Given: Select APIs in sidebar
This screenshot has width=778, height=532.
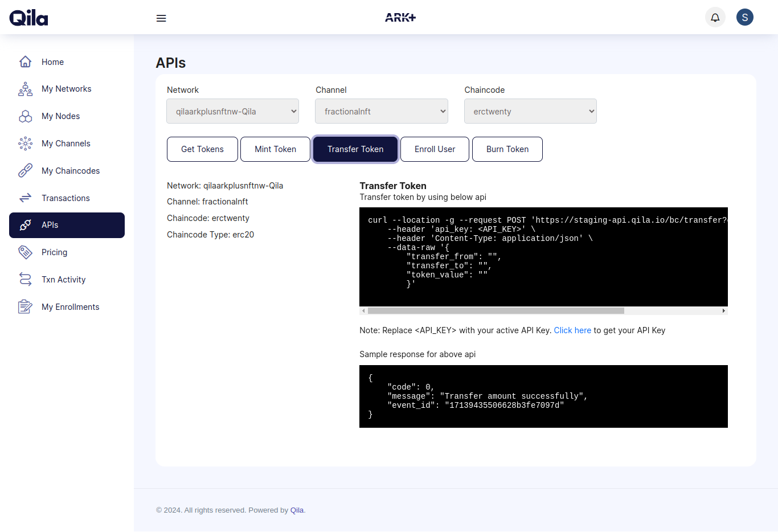Looking at the screenshot, I should tap(67, 225).
